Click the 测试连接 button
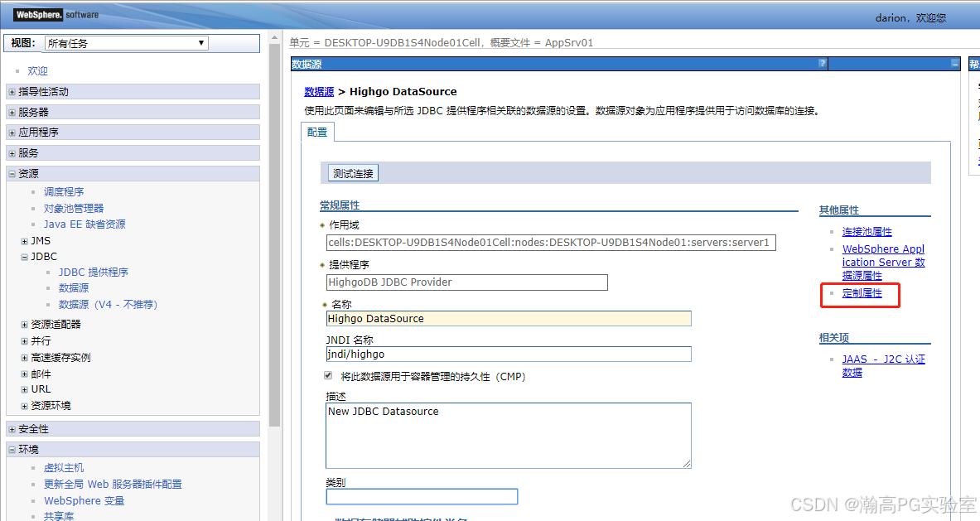980x521 pixels. tap(353, 173)
